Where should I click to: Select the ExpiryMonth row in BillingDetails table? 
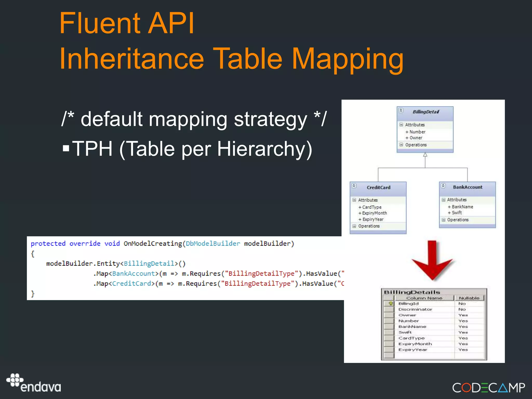(x=434, y=344)
